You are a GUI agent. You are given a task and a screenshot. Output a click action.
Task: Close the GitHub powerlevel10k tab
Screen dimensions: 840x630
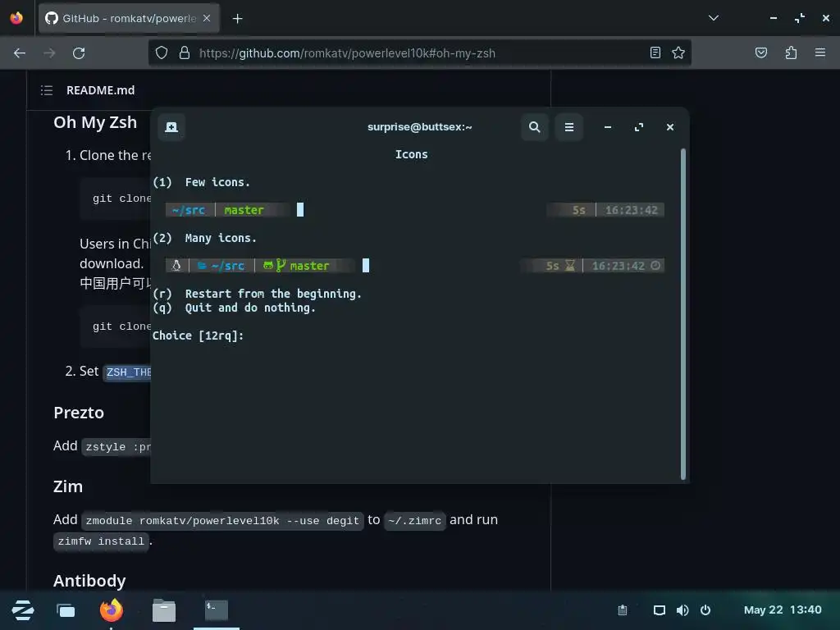(x=207, y=18)
